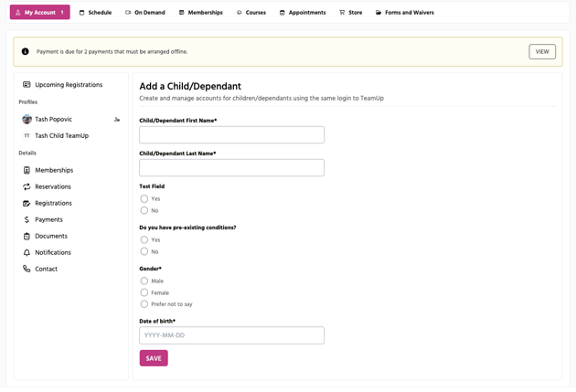The height and width of the screenshot is (392, 576).
Task: Go to the Store navigation item
Action: [x=350, y=13]
